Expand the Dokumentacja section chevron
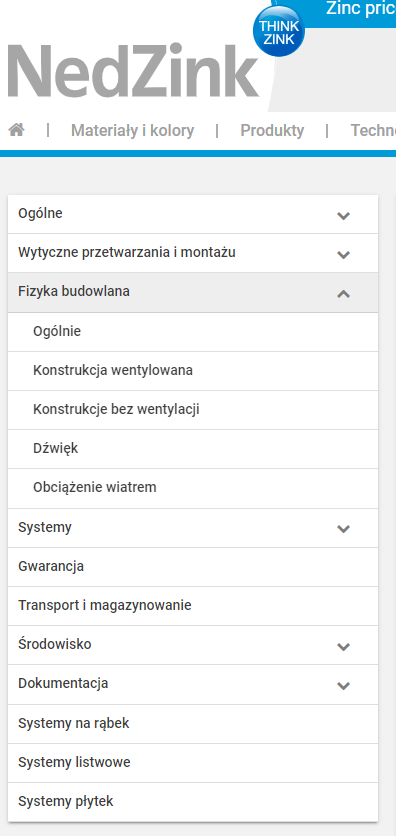The width and height of the screenshot is (396, 836). pyautogui.click(x=343, y=686)
